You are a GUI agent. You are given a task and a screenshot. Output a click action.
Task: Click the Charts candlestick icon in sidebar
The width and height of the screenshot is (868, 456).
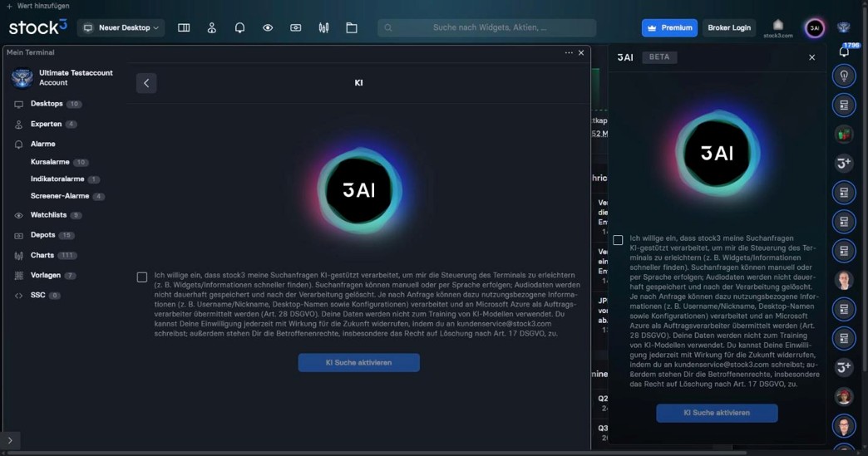pyautogui.click(x=18, y=256)
